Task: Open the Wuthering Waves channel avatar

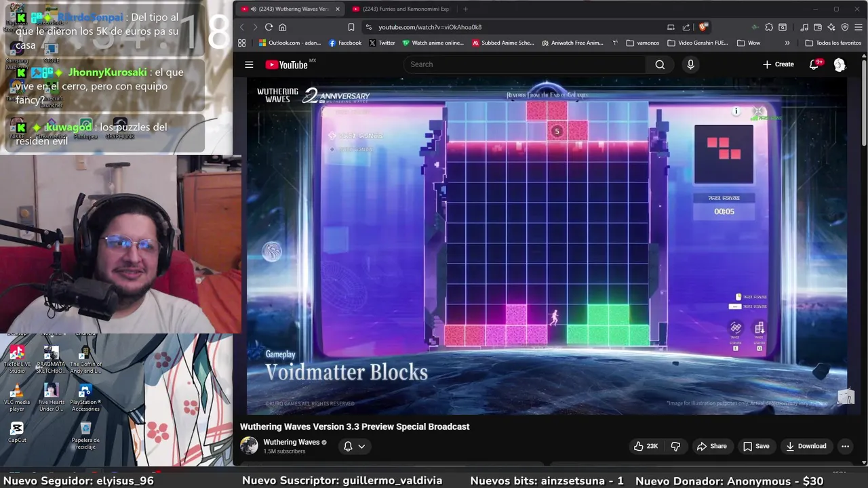Action: click(x=249, y=445)
